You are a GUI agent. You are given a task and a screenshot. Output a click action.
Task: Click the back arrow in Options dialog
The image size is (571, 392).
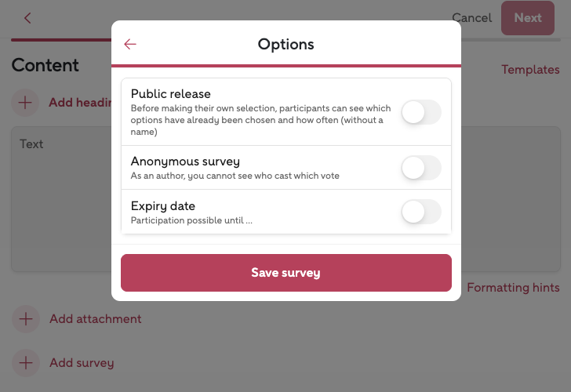[130, 45]
